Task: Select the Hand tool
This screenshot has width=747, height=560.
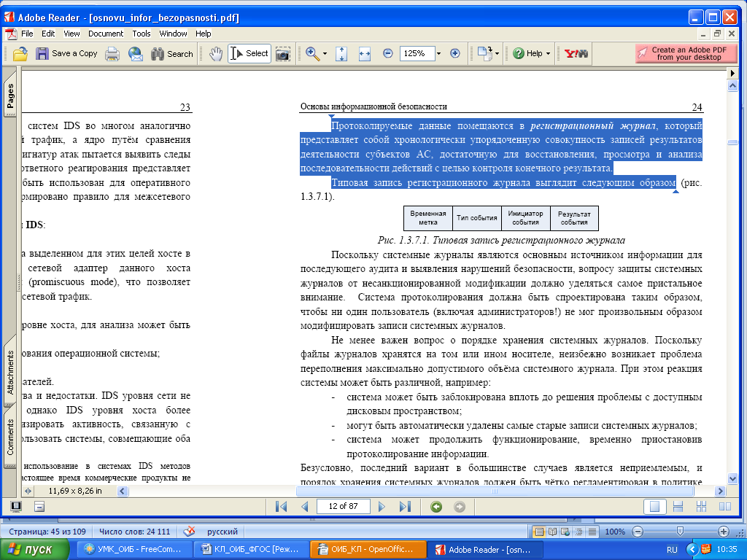Action: click(x=216, y=54)
